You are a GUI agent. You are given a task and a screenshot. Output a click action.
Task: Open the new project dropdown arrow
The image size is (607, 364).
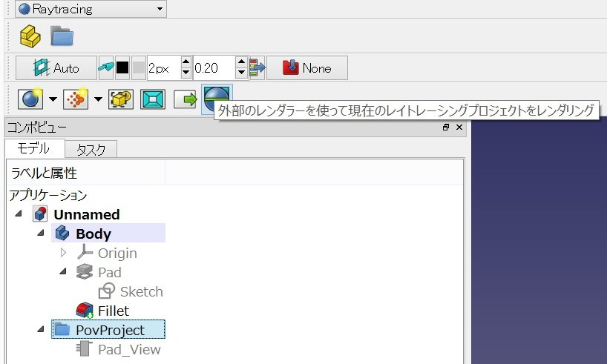coord(53,99)
